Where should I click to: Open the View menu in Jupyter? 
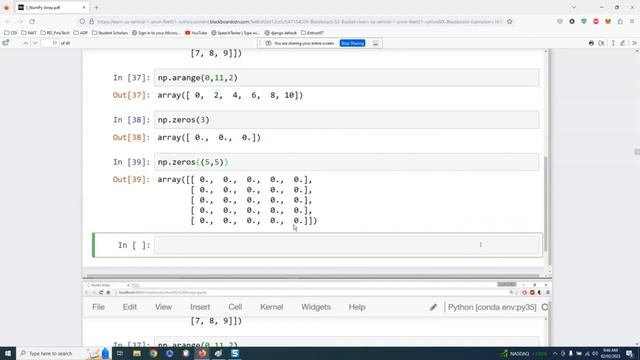163,307
